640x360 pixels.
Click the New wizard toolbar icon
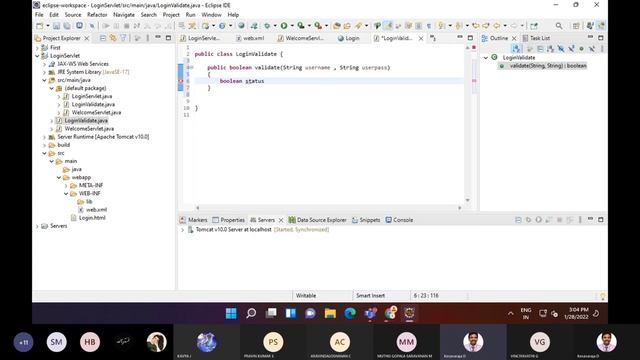[40, 26]
